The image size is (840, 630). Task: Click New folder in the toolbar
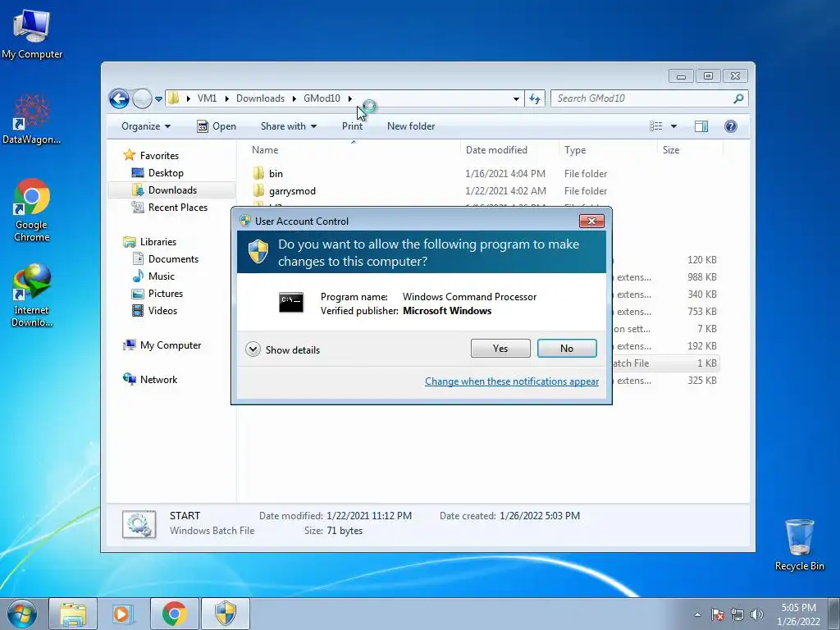[x=411, y=126]
